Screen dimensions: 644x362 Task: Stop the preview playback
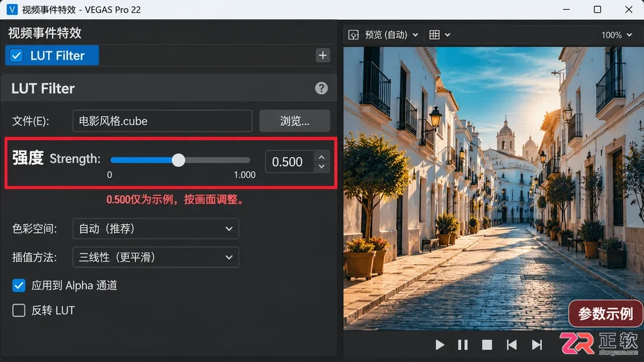pyautogui.click(x=487, y=344)
